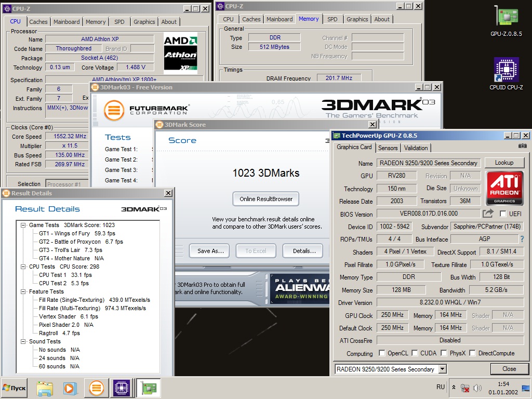Close the 3DMark Score dialog
Screen dimensions: 532x399
[x=373, y=125]
